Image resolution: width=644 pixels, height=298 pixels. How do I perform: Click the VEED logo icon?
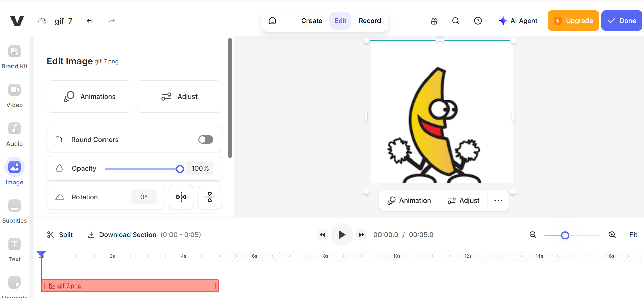coord(17,21)
